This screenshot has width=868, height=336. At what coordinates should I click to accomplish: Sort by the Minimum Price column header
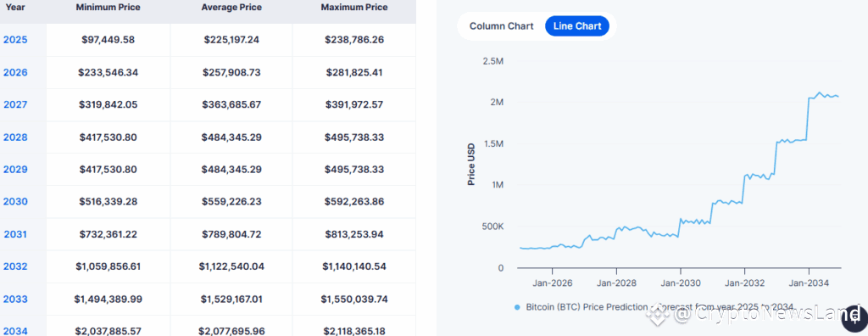(x=108, y=7)
